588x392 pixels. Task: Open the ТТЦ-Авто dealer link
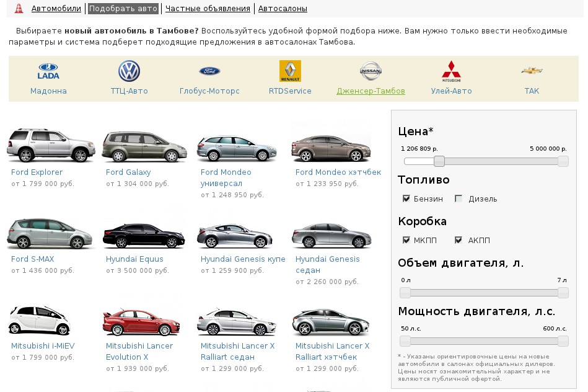click(129, 91)
